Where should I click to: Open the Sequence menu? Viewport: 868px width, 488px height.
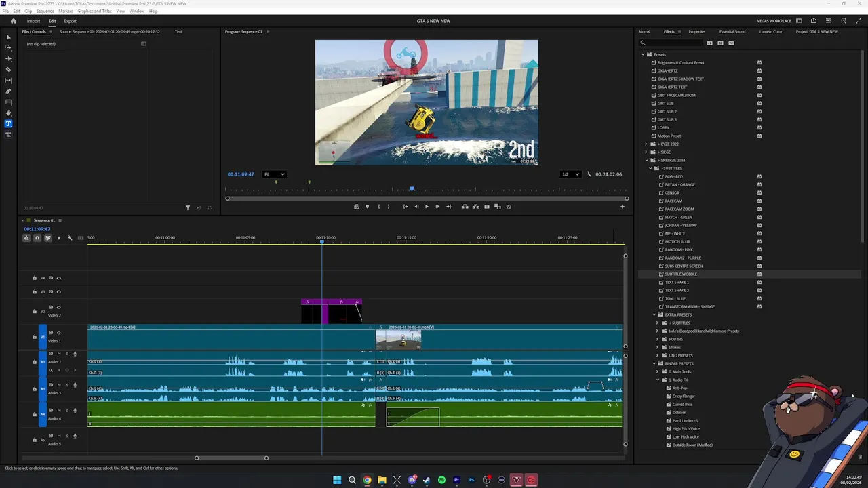click(x=45, y=12)
